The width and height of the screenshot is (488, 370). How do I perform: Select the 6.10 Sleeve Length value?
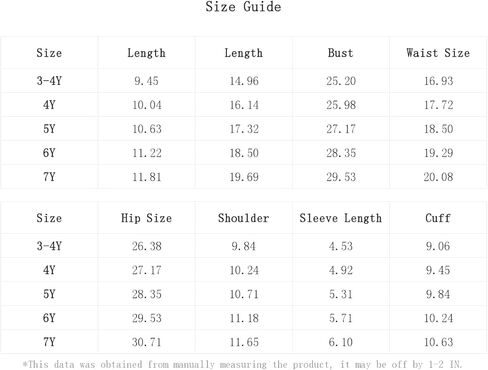click(x=341, y=342)
